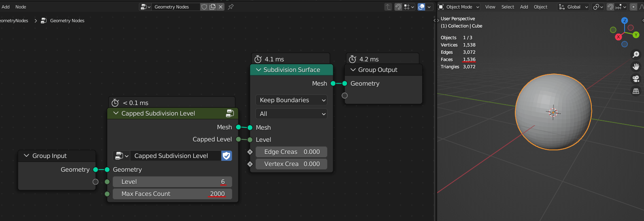Click the zoom magnifier viewport icon
Viewport: 644px width, 221px height.
pyautogui.click(x=636, y=55)
